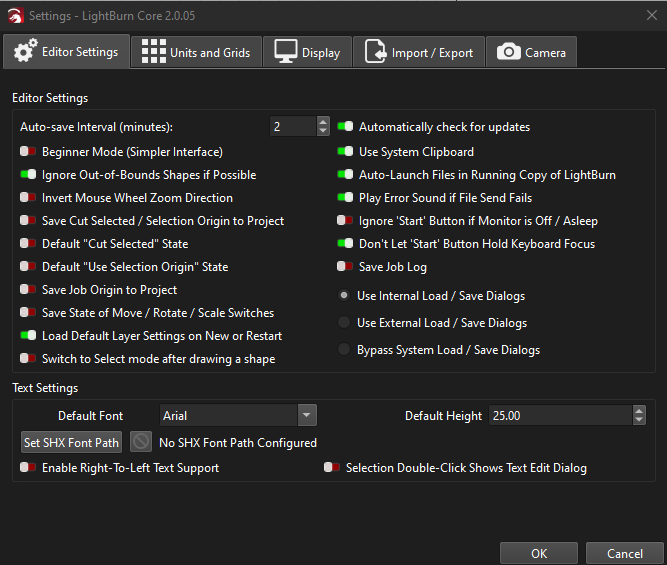Expand the Default Font dropdown
Screen dimensions: 667x565
click(x=306, y=415)
